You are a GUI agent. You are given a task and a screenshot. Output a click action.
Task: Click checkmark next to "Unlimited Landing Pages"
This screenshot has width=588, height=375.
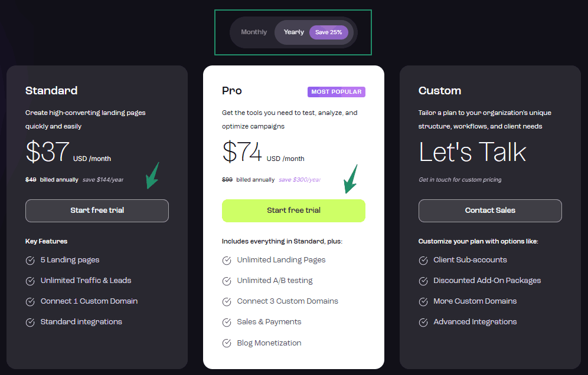(227, 259)
